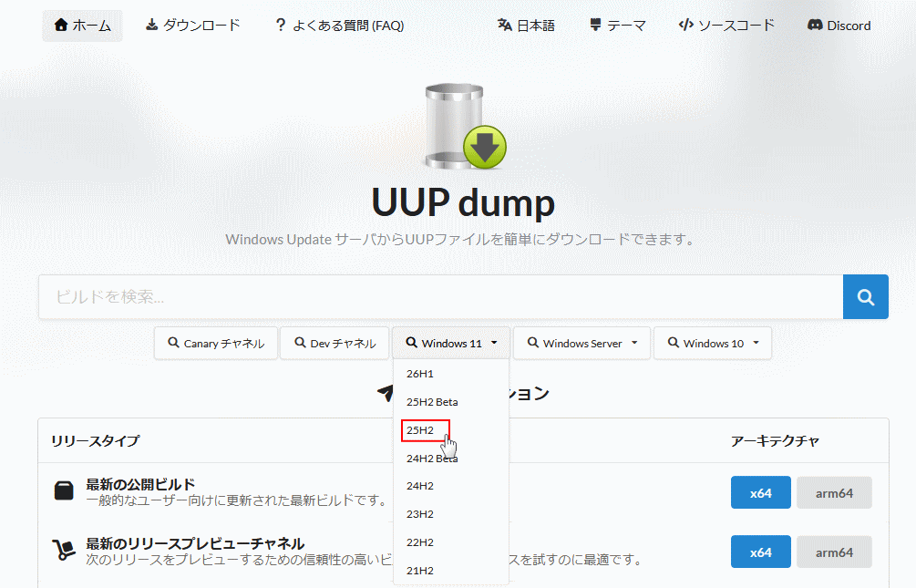Open the Discord link

pyautogui.click(x=839, y=26)
